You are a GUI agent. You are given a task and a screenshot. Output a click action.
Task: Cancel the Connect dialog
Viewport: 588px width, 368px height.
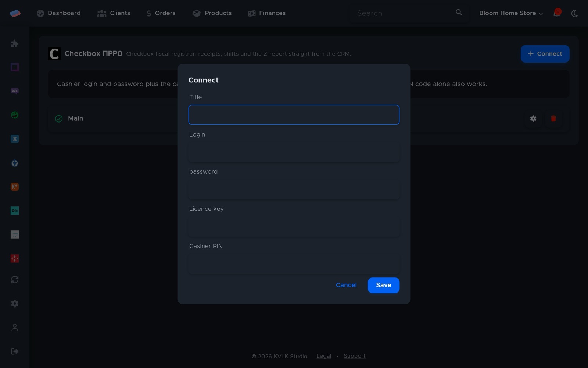346,285
